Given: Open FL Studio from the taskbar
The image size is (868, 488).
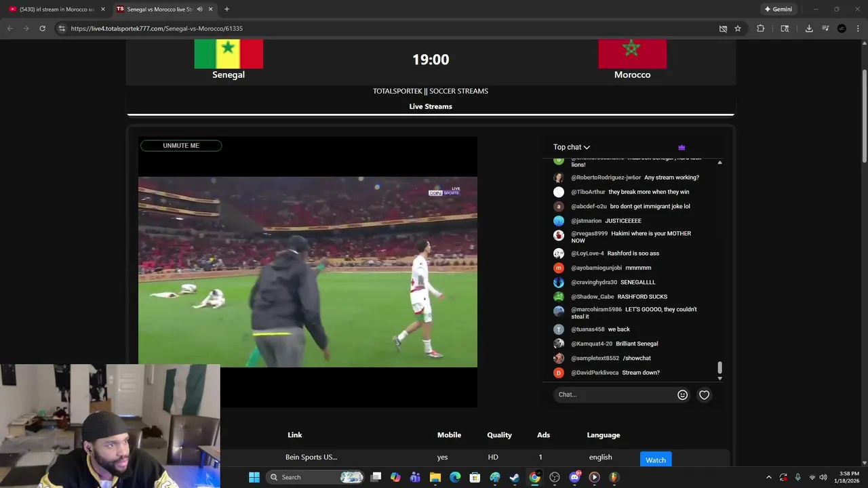Looking at the screenshot, I should 614,477.
